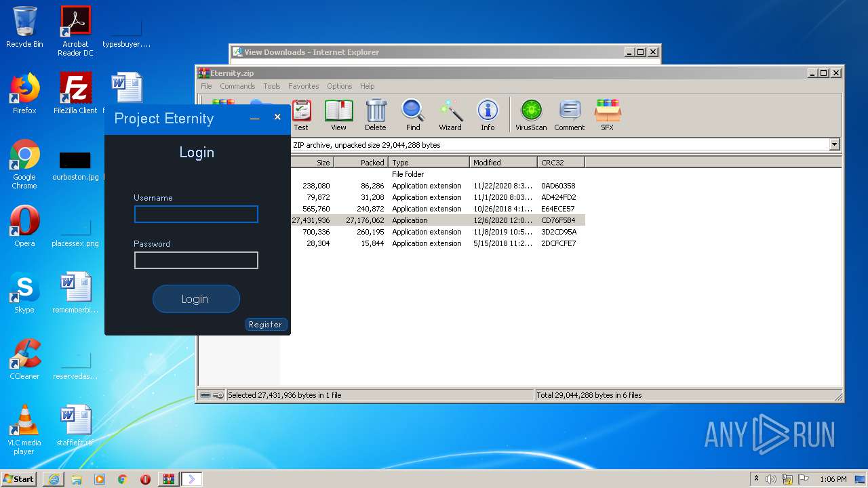Select ourboston.jpg desktop file
The height and width of the screenshot is (488, 868).
75,165
